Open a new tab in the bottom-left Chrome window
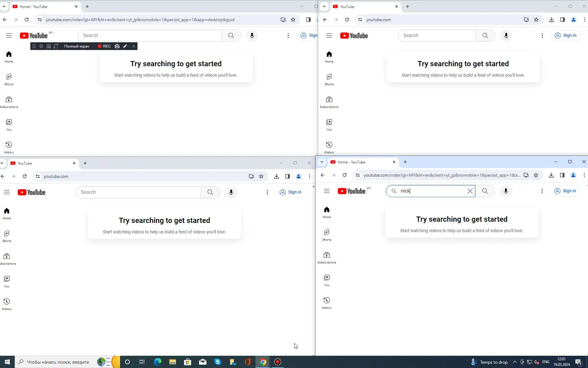This screenshot has width=588, height=368. point(85,163)
